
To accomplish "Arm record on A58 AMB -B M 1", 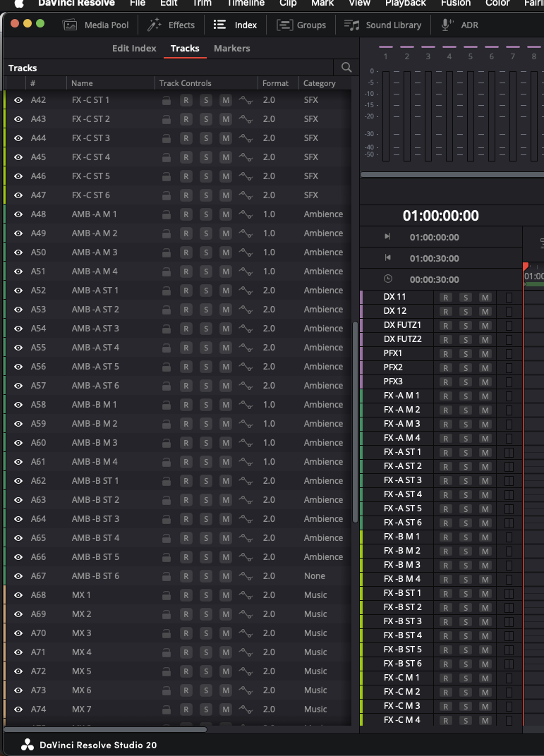I will coord(186,405).
